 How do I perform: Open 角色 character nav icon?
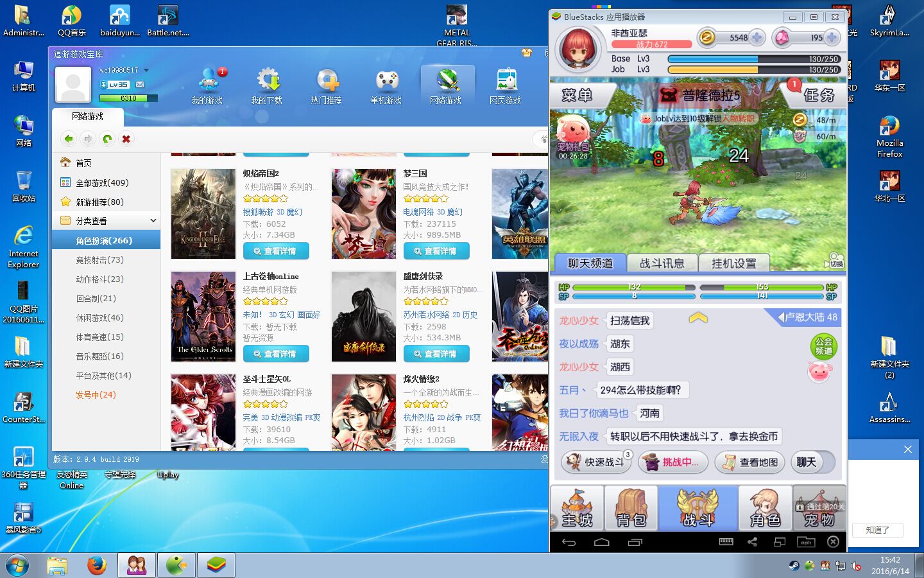click(765, 508)
